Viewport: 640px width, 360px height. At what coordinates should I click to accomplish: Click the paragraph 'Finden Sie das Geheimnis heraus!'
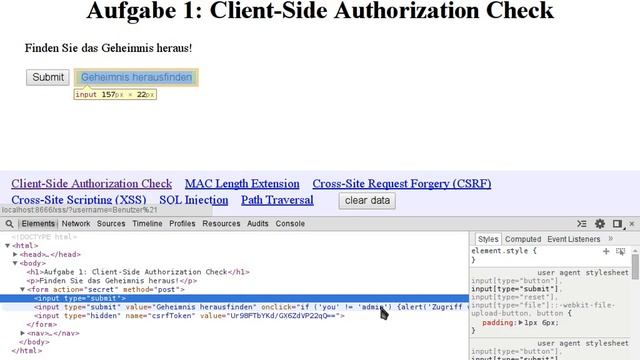[108, 48]
